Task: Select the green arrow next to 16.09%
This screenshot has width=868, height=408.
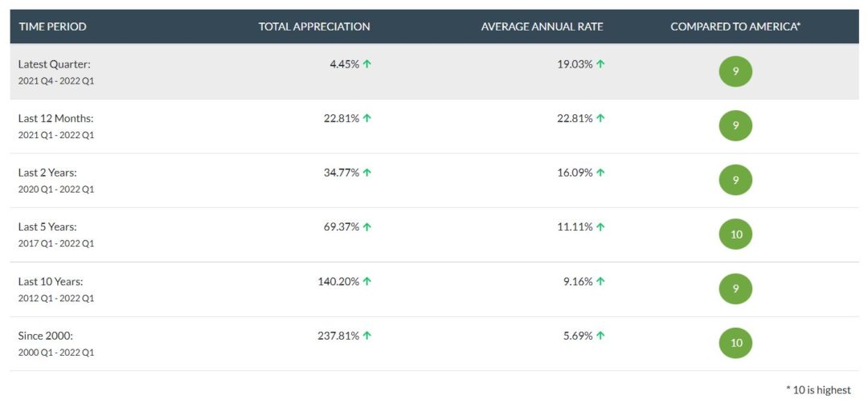Action: [600, 173]
